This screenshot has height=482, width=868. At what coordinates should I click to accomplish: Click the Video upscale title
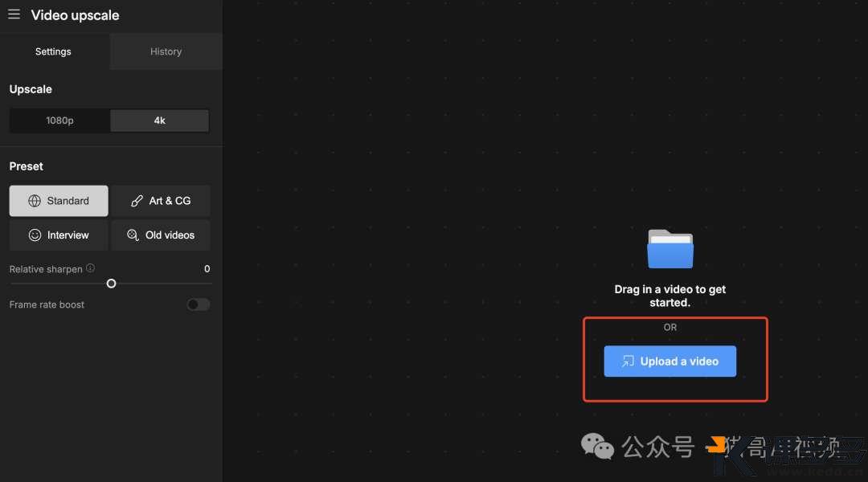click(x=75, y=15)
